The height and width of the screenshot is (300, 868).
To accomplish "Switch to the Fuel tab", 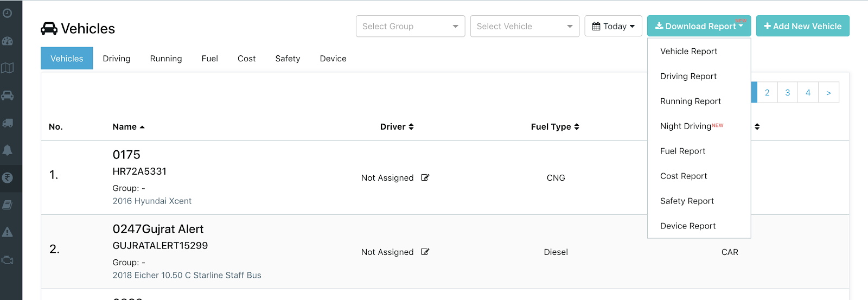I will tap(209, 59).
